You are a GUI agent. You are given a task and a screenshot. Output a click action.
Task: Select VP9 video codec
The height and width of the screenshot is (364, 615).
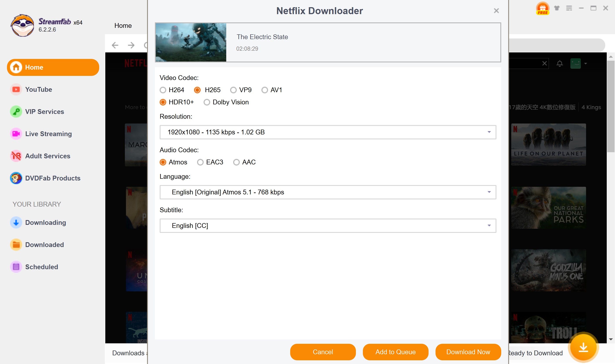(x=241, y=90)
